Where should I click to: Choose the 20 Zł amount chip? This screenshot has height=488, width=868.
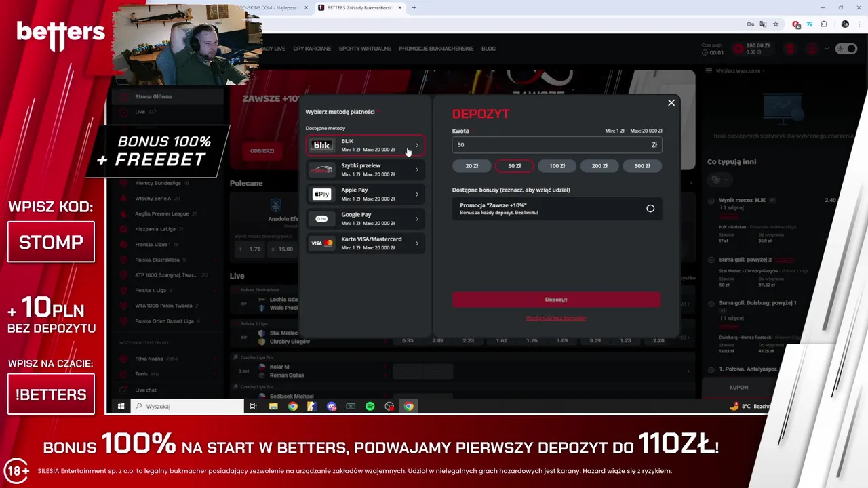click(x=472, y=166)
